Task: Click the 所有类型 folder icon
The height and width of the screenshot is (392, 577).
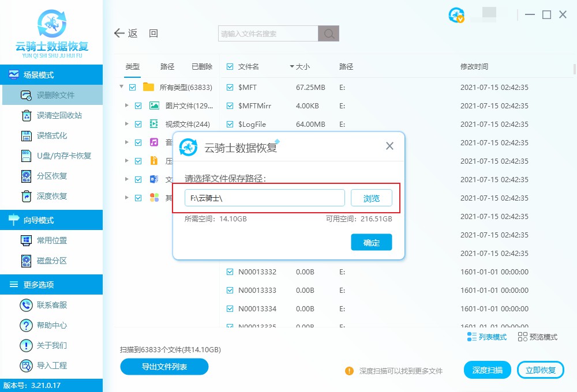Action: (148, 87)
